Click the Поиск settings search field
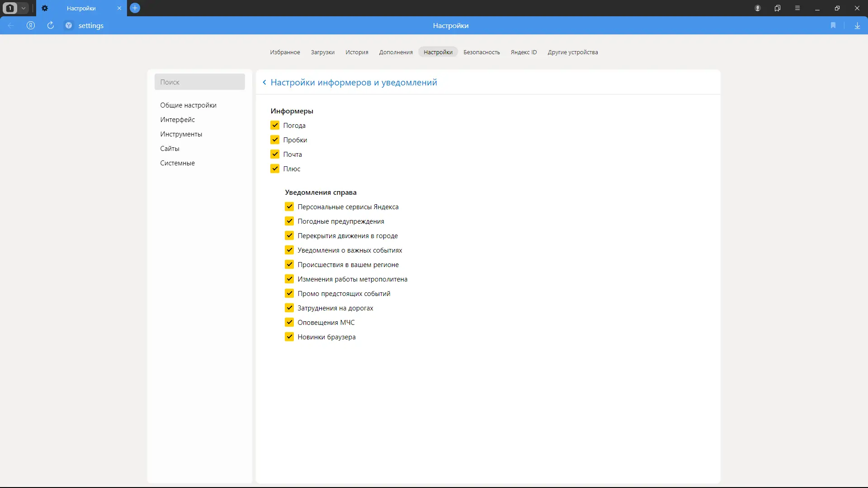The width and height of the screenshot is (868, 488). click(x=199, y=82)
